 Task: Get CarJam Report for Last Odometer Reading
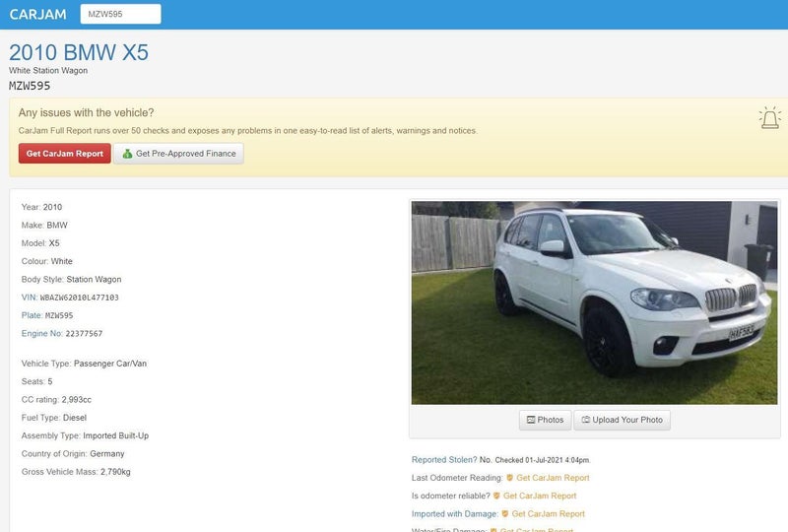tap(553, 478)
